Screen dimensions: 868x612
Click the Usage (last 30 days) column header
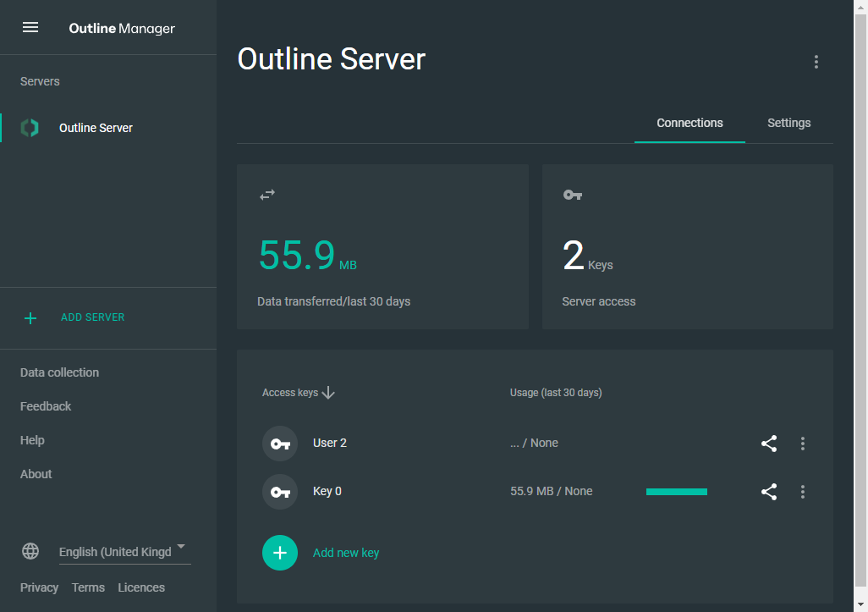[x=556, y=393]
